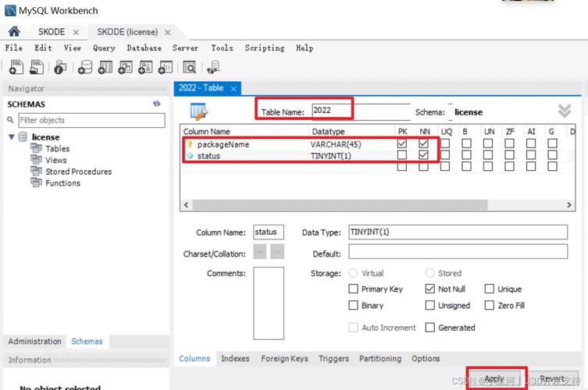The height and width of the screenshot is (390, 588).
Task: Open the collation dropdown
Action: click(x=277, y=252)
